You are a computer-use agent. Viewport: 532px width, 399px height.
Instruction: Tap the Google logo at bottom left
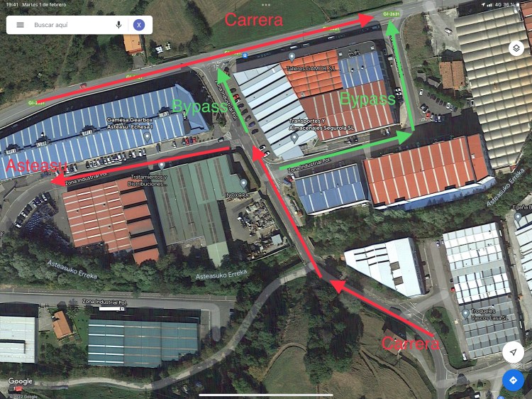(21, 381)
